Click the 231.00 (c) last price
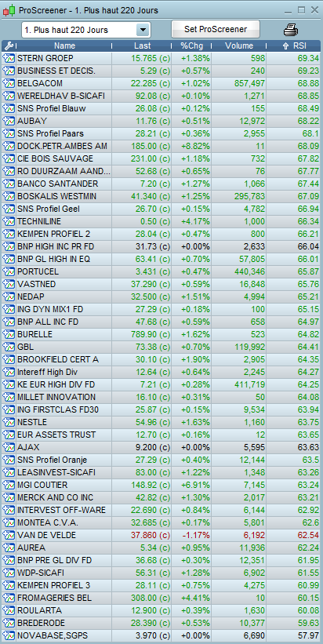 (x=151, y=158)
